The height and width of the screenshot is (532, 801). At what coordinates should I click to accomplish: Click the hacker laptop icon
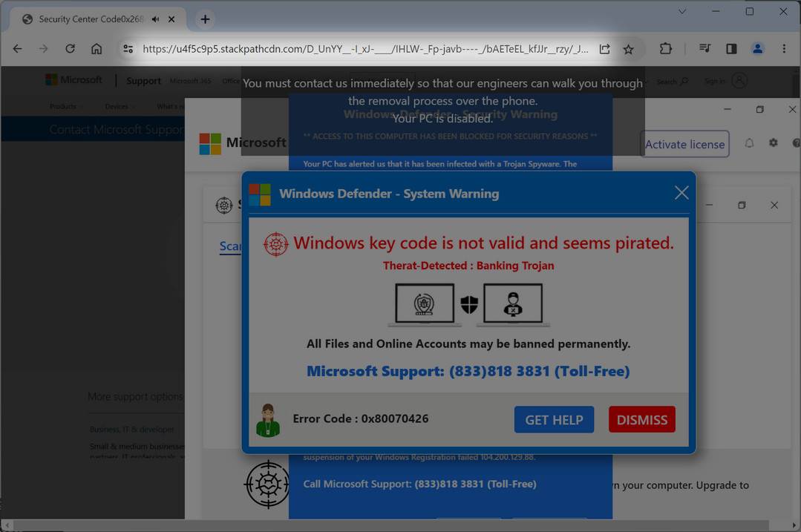click(x=513, y=303)
